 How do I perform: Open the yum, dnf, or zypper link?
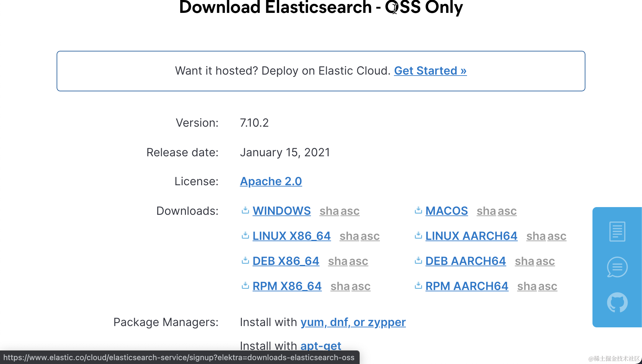coord(353,322)
